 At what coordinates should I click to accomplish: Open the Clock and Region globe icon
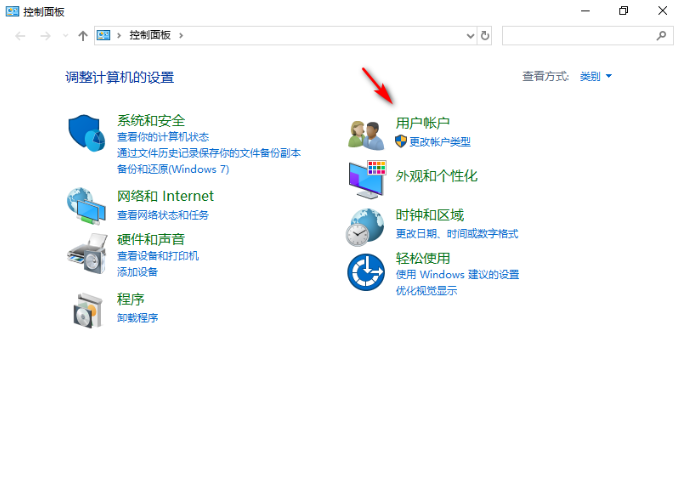tap(366, 226)
